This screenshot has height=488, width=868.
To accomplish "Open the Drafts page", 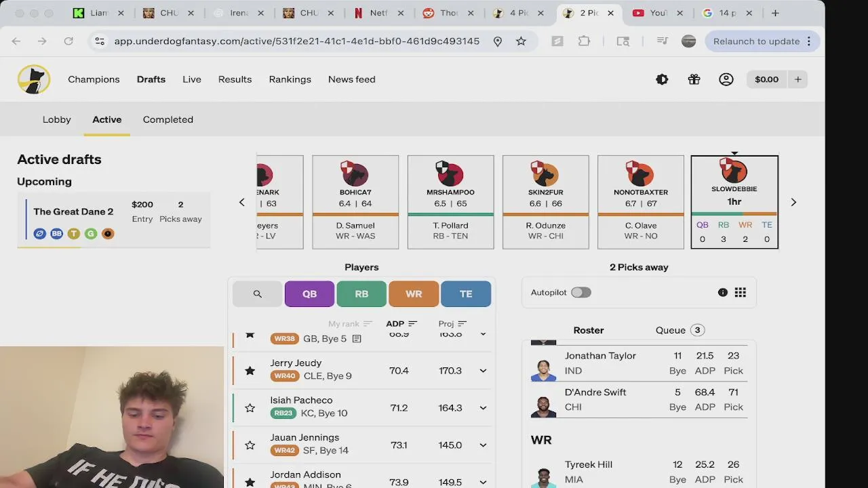I will point(151,79).
